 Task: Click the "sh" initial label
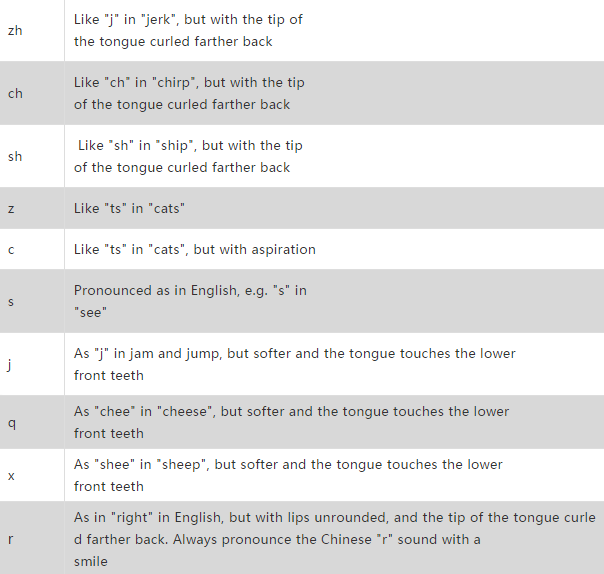15,156
